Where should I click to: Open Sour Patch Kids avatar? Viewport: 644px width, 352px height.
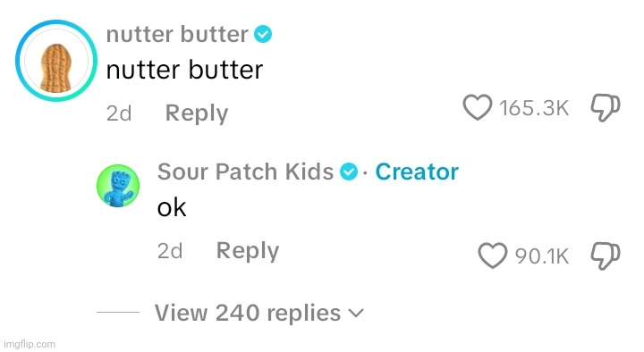point(118,186)
